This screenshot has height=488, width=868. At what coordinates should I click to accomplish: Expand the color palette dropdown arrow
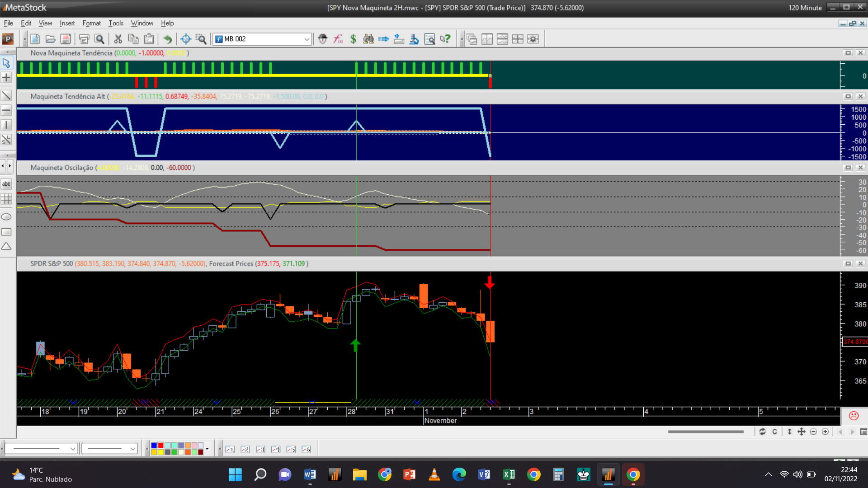207,449
